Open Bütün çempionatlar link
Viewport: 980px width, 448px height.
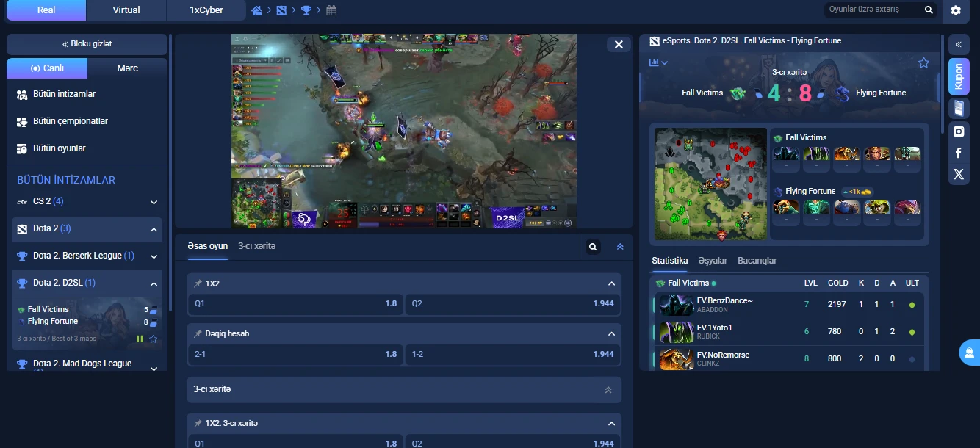[71, 121]
